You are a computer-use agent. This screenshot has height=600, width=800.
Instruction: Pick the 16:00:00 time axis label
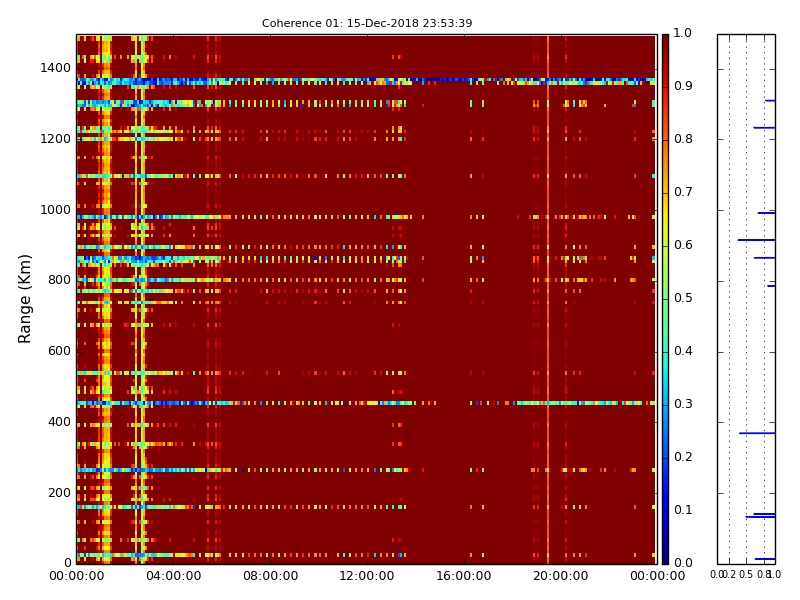463,577
